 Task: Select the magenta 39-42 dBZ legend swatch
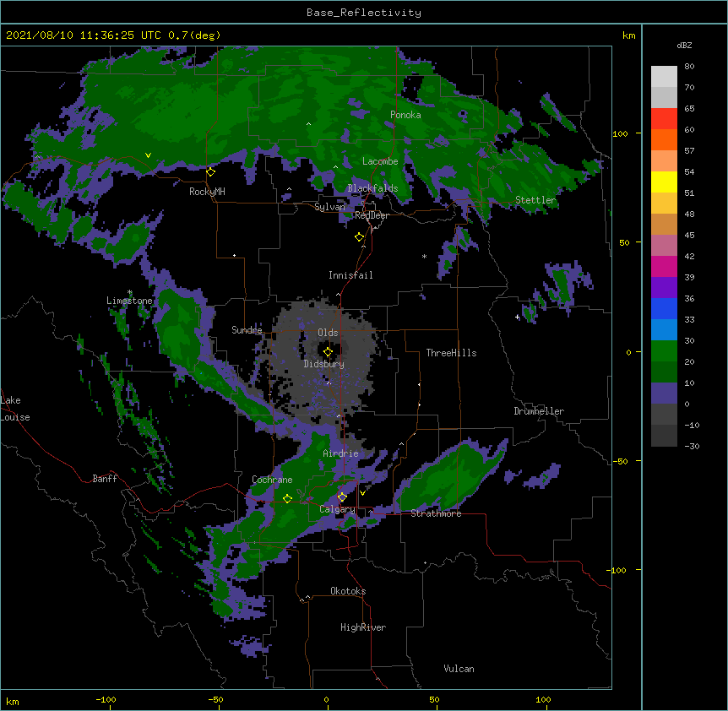click(x=664, y=266)
